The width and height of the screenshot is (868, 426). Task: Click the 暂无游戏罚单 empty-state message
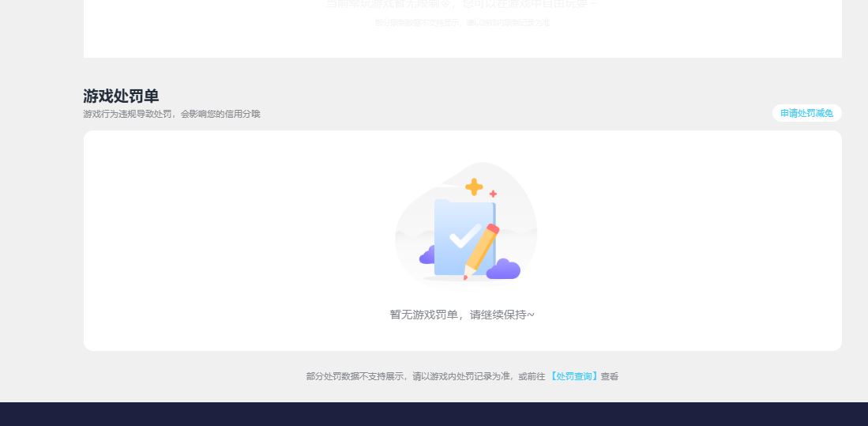tap(462, 315)
